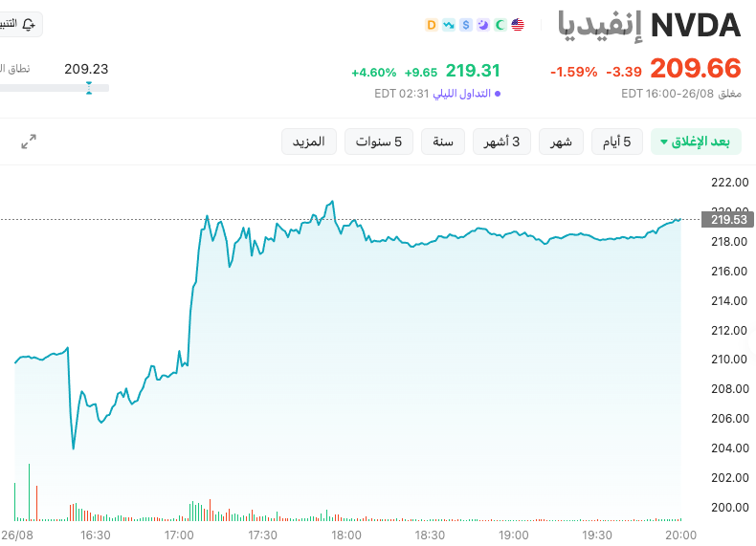This screenshot has height=546, width=756.
Task: Open the More (المزيد) ranges menu
Action: [x=309, y=142]
